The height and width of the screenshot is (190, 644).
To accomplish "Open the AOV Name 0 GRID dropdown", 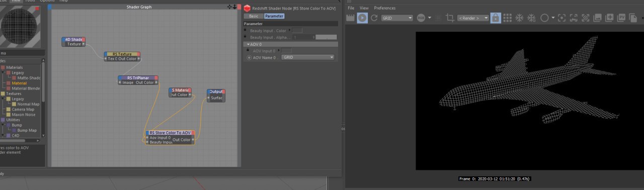I will pyautogui.click(x=308, y=57).
